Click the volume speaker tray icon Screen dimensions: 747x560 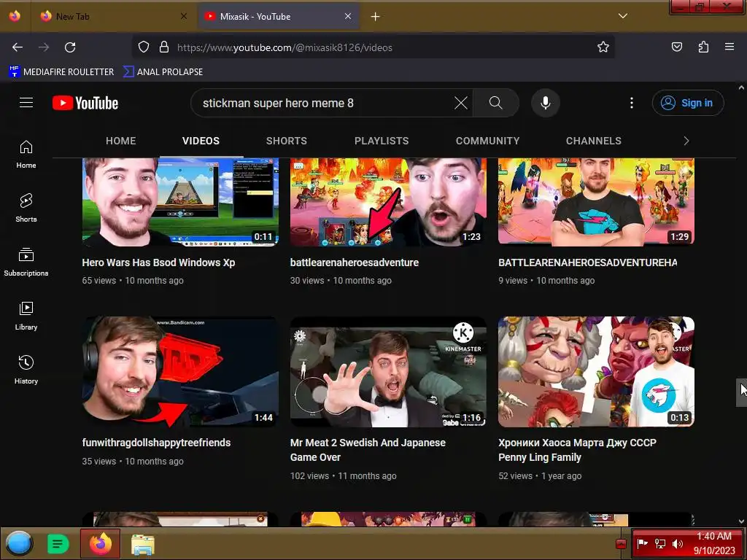pos(677,543)
